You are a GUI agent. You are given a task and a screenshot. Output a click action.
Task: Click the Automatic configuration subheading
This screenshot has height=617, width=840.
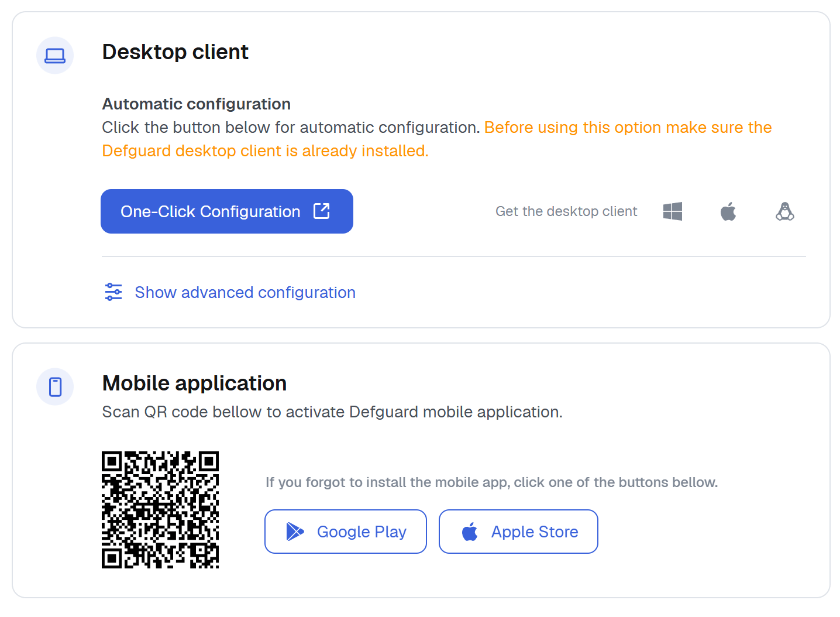[197, 104]
